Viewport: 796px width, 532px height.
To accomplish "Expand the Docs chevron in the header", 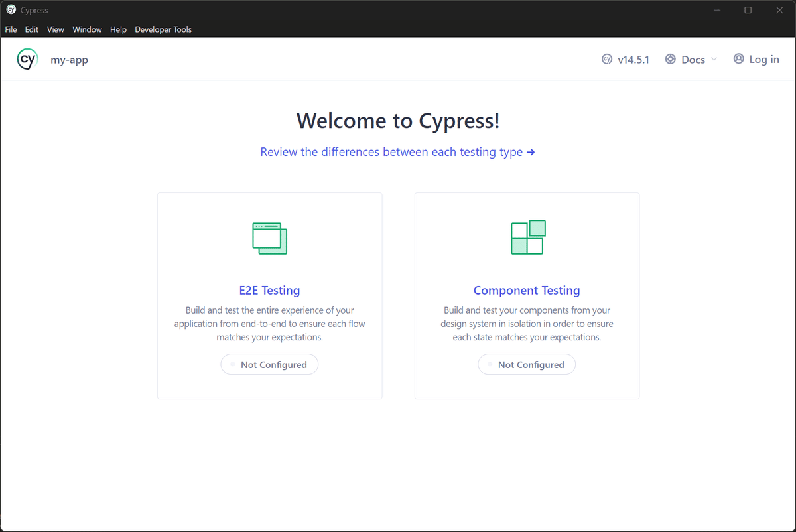I will (716, 59).
